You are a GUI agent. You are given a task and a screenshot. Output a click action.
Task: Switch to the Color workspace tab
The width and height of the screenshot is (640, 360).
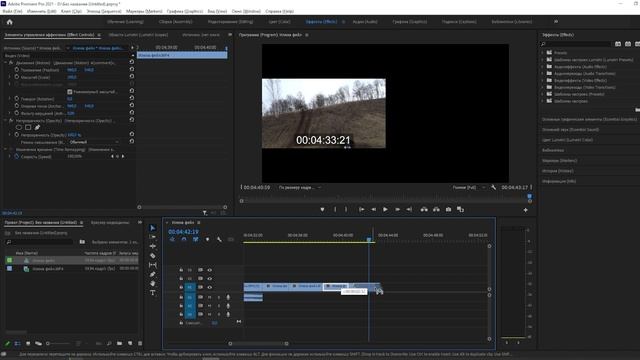tap(280, 22)
